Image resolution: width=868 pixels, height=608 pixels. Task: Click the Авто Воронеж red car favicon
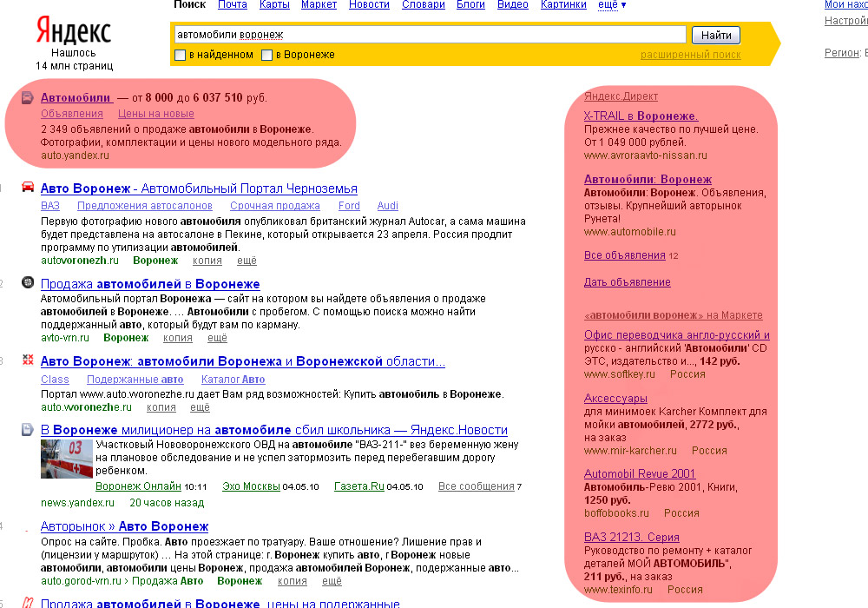click(x=28, y=187)
